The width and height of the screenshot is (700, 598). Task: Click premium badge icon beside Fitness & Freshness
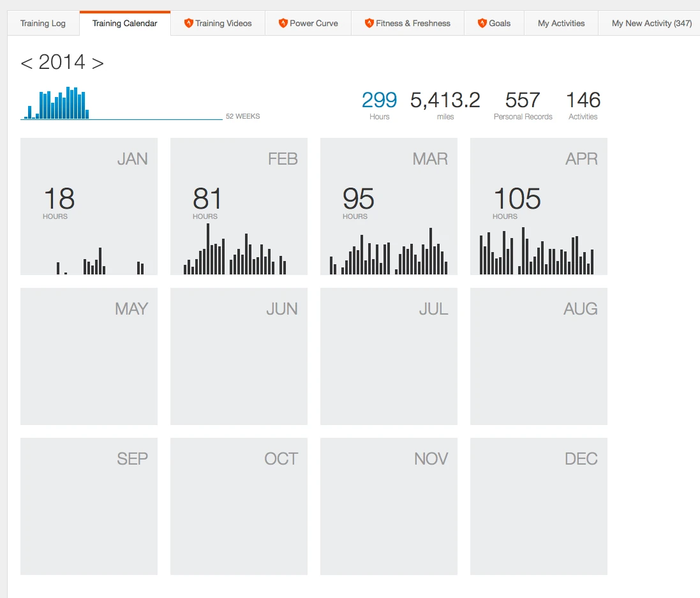[369, 24]
